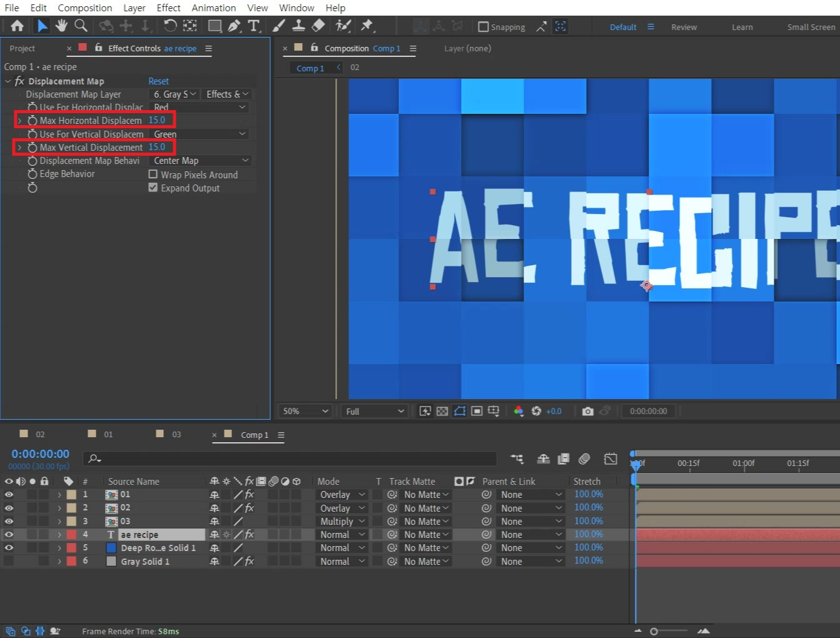This screenshot has width=840, height=638.
Task: Open the Displacement Map Layer dropdown
Action: tap(175, 94)
